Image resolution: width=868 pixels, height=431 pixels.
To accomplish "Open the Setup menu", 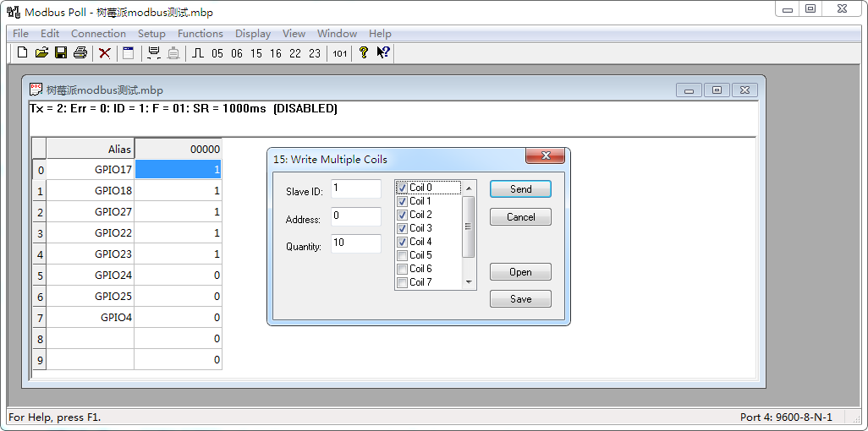I will pos(151,33).
